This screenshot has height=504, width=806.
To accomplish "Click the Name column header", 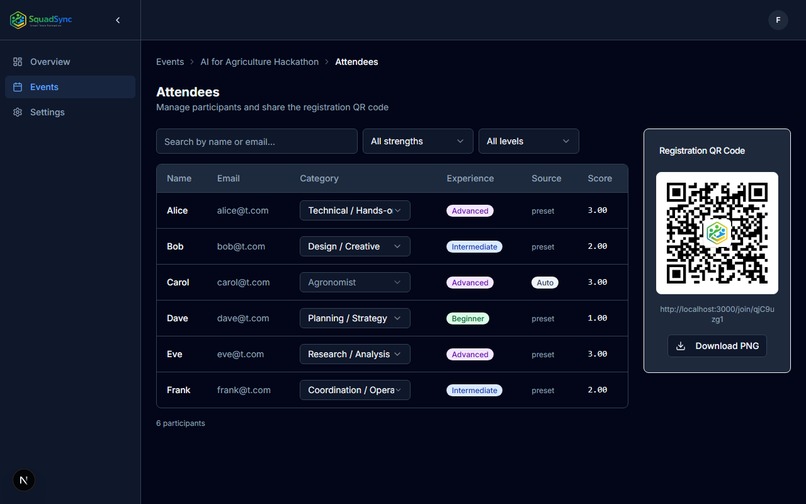I will (179, 178).
